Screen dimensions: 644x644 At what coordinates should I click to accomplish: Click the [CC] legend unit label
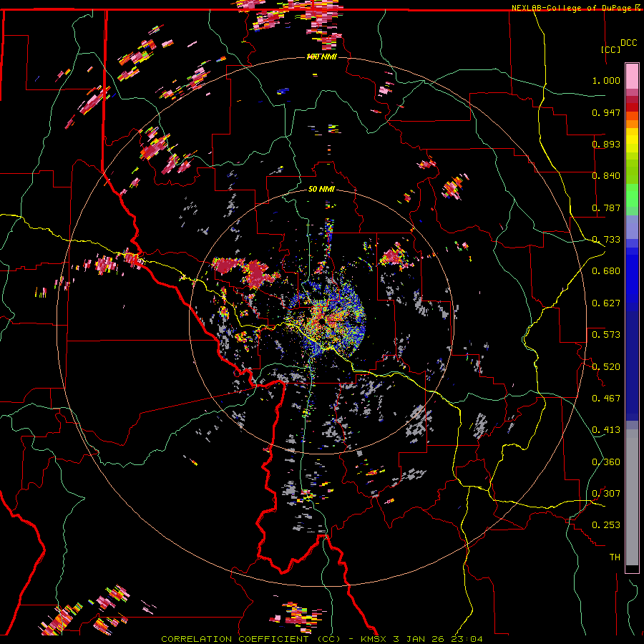(610, 49)
